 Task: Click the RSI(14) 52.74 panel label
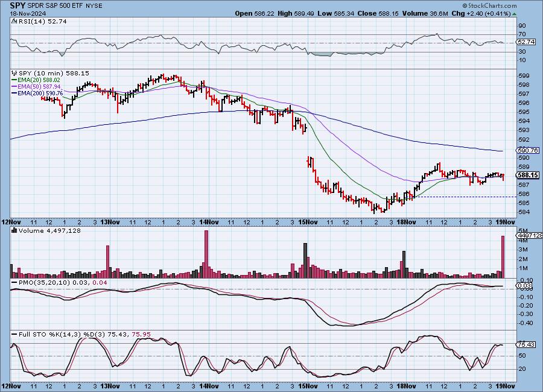point(43,22)
